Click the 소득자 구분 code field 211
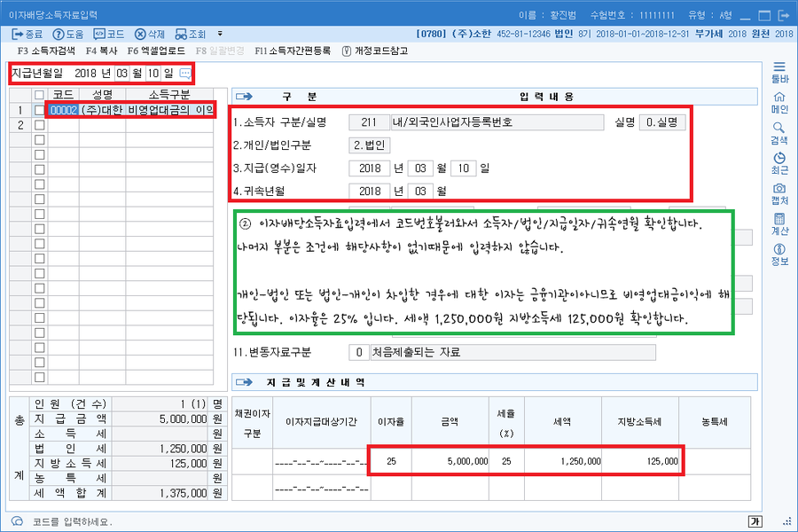Viewport: 798px width, 532px height. 369,122
